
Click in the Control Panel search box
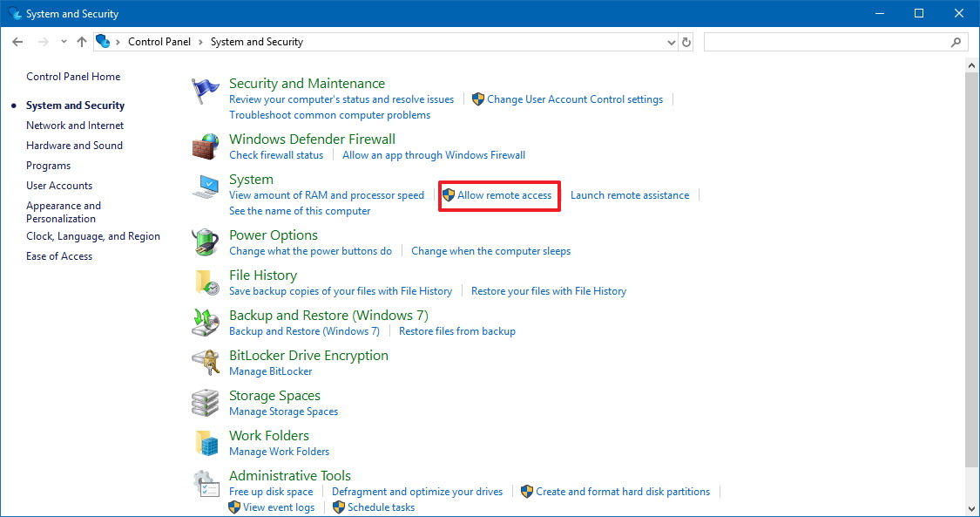[835, 42]
